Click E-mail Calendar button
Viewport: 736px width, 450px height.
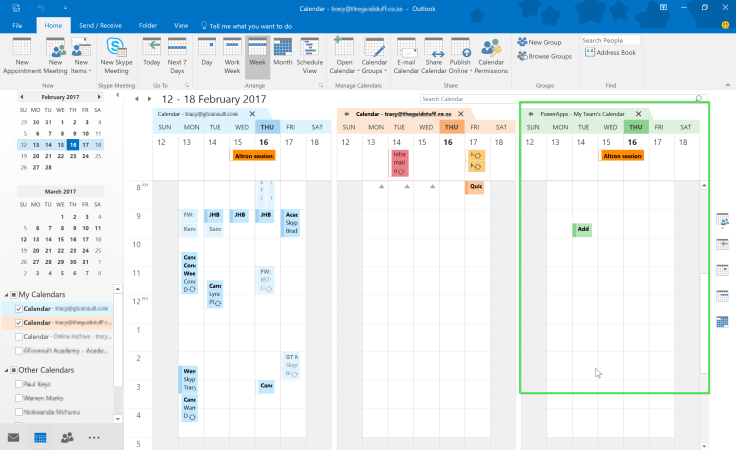(406, 56)
